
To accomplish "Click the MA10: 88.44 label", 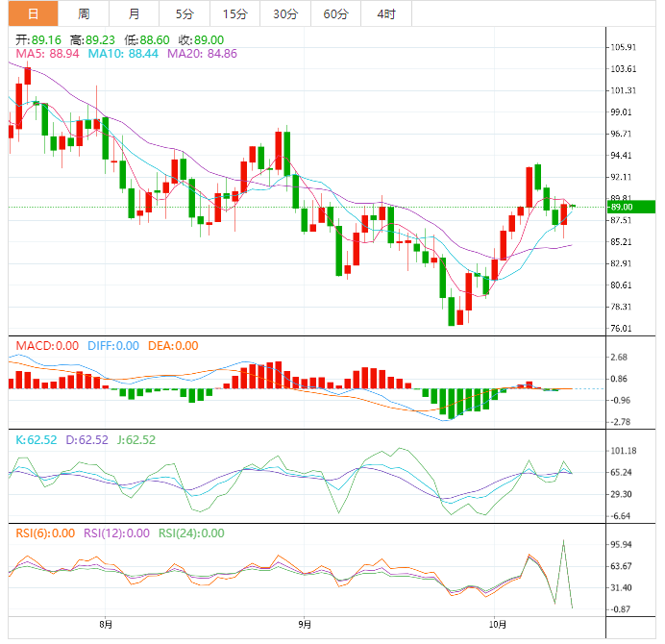I will [x=123, y=54].
